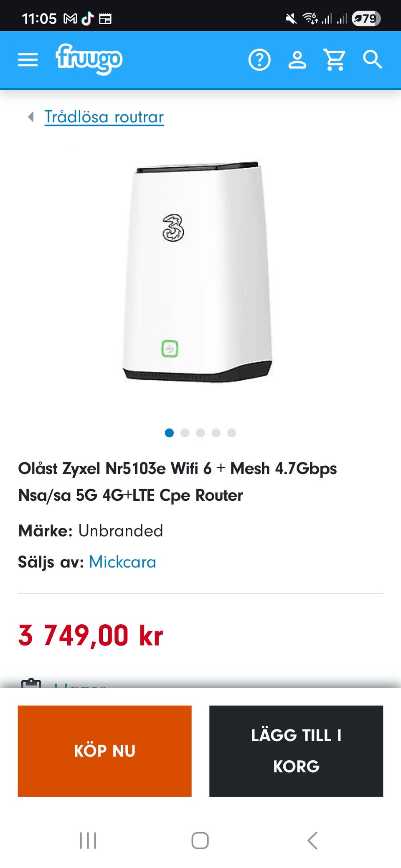The width and height of the screenshot is (401, 868).
Task: Select the fifth image carousel dot
Action: click(232, 433)
